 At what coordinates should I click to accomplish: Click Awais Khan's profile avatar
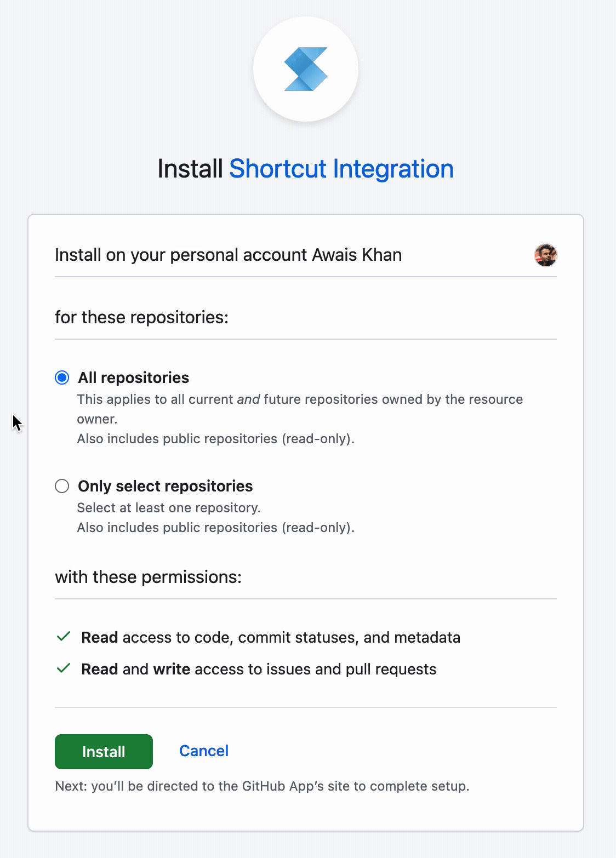click(x=545, y=255)
